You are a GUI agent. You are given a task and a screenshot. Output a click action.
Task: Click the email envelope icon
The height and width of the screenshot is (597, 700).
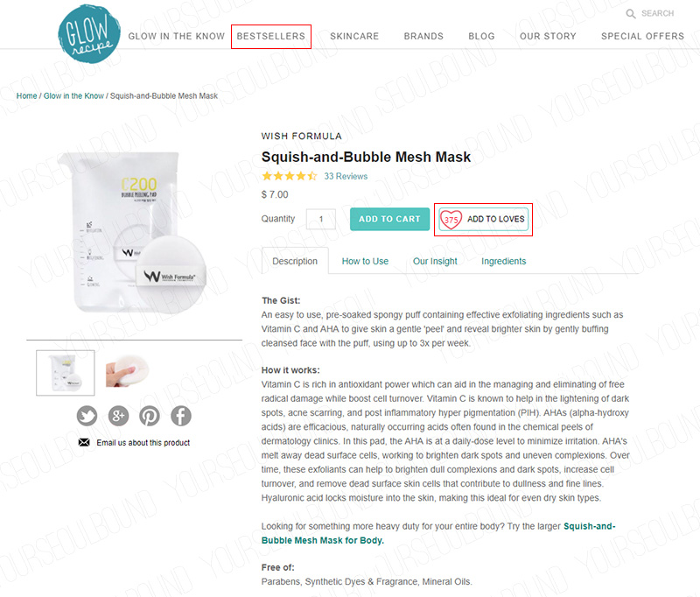84,442
